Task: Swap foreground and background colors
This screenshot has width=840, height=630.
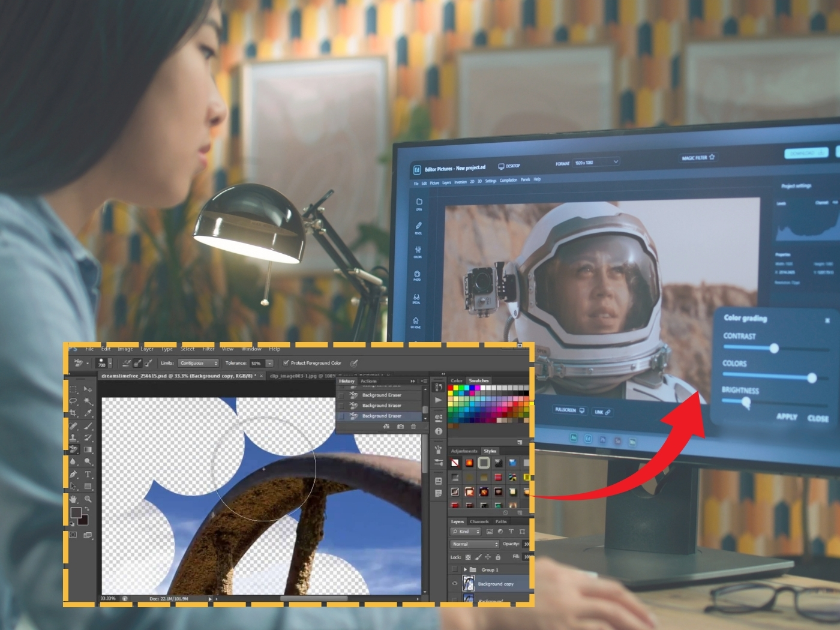Action: (x=86, y=509)
